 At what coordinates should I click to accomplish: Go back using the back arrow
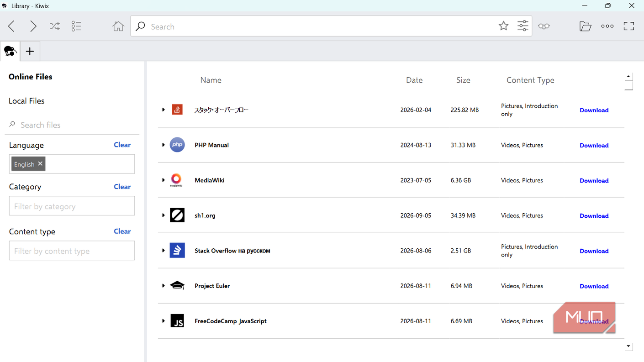click(x=11, y=26)
